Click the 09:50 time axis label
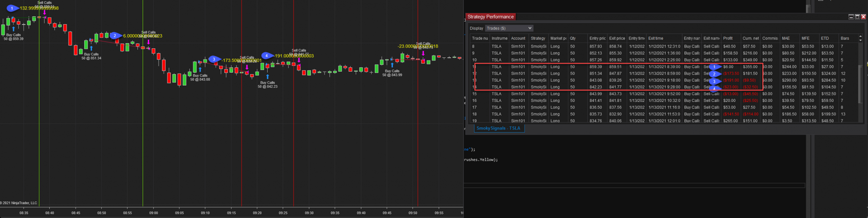This screenshot has height=218, width=868. [413, 213]
